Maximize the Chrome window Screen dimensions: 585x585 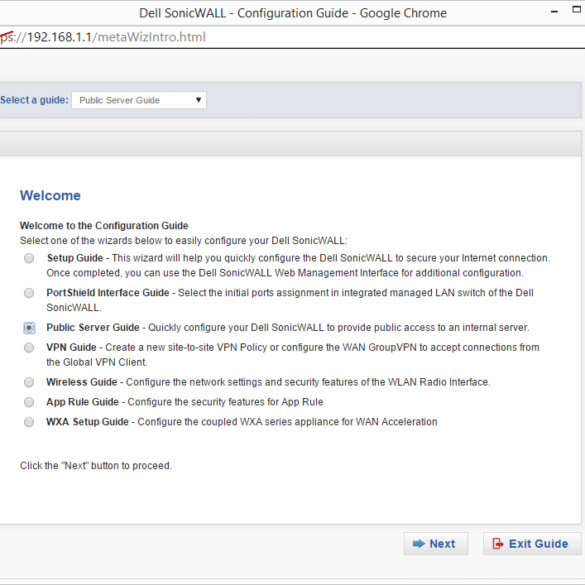pyautogui.click(x=577, y=10)
